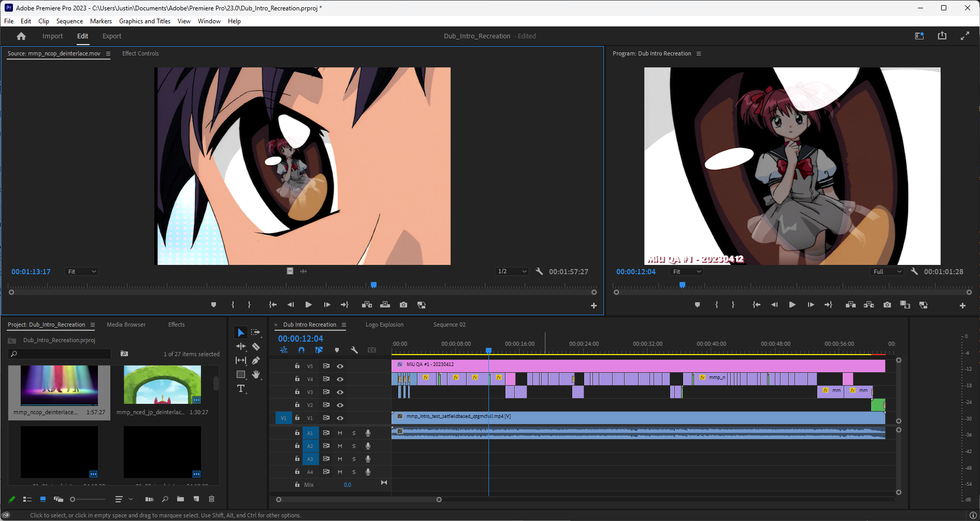Create a new bin in Project panel

pos(180,499)
